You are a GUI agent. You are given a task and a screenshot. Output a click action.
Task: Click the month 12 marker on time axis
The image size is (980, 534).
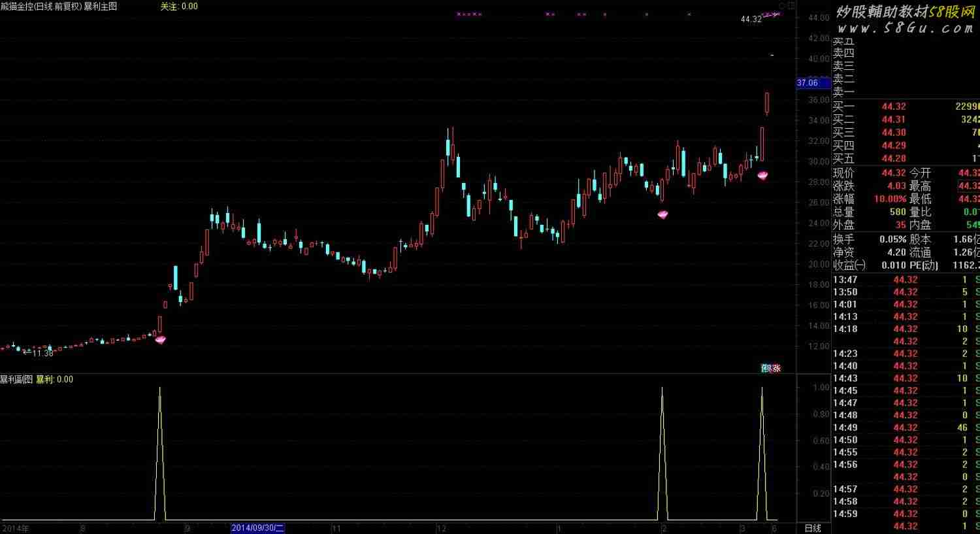442,528
